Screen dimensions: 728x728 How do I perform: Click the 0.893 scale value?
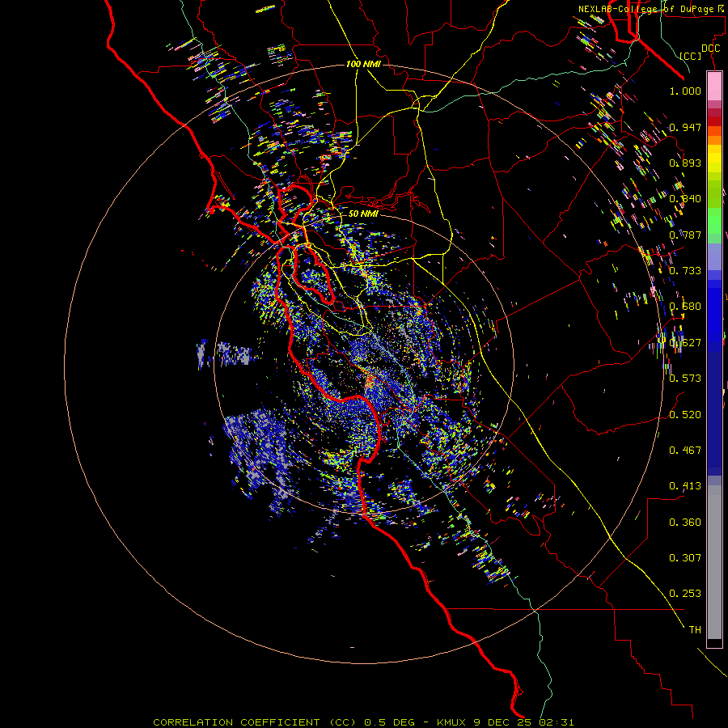click(685, 163)
